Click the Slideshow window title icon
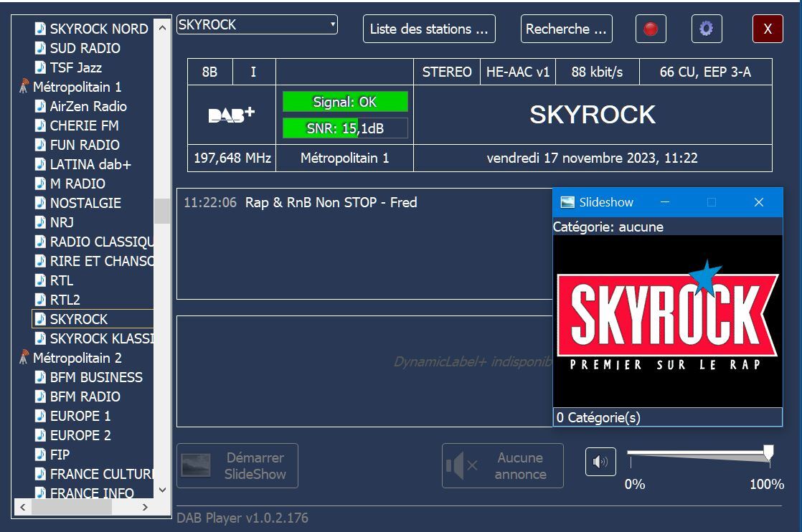 pyautogui.click(x=567, y=202)
